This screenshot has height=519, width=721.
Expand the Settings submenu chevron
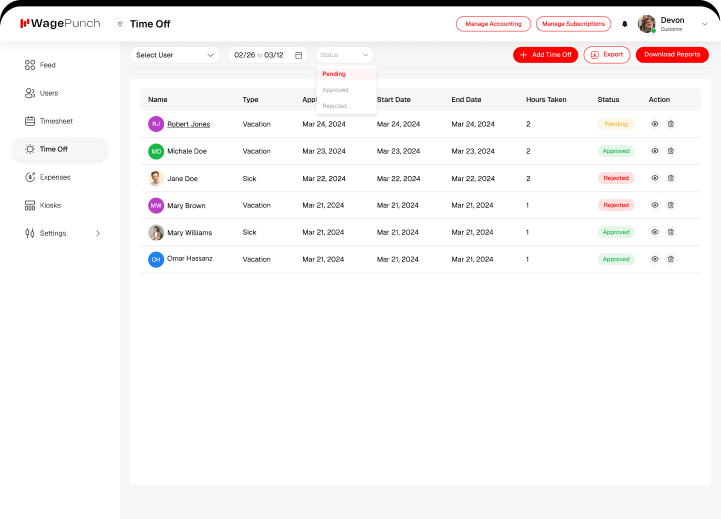(97, 233)
